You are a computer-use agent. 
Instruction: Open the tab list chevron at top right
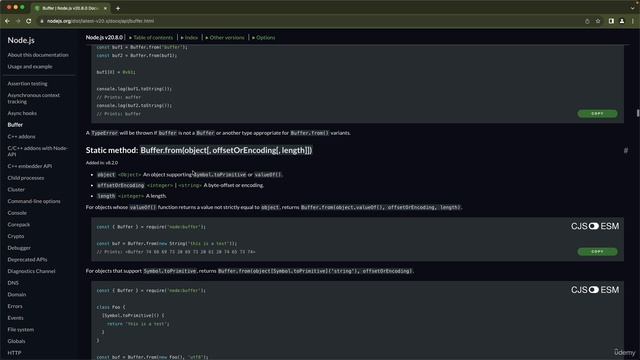pos(632,8)
